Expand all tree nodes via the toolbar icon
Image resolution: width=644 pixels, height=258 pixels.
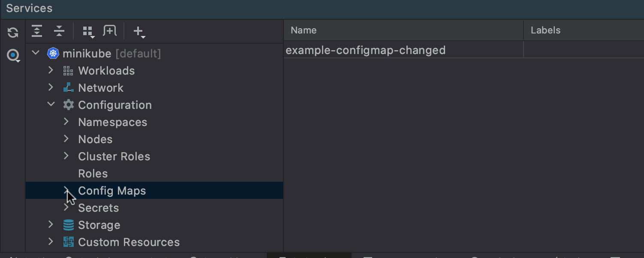(x=37, y=31)
